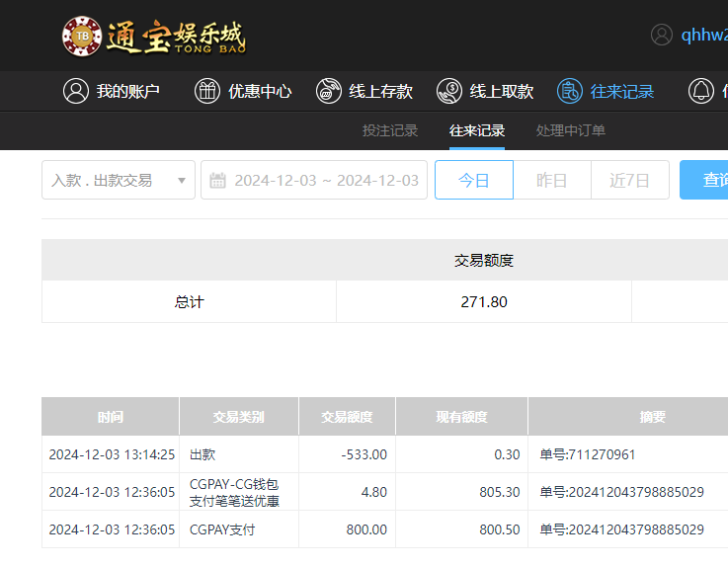
Task: Select the 今日 date filter
Action: pyautogui.click(x=474, y=181)
